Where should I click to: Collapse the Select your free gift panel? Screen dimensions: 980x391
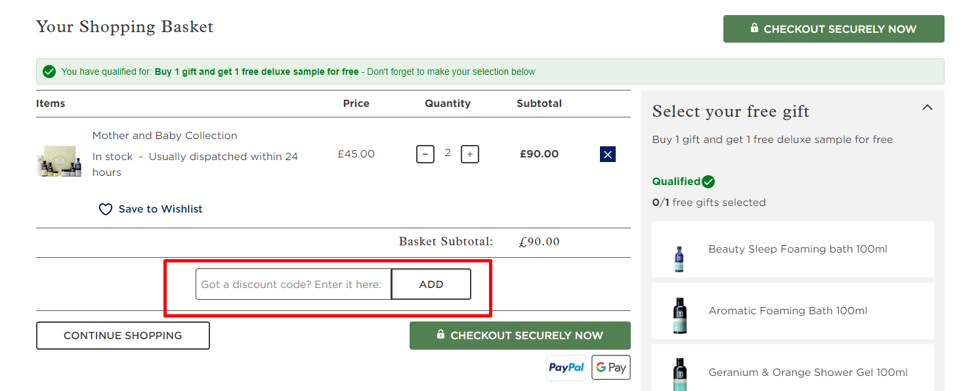(x=927, y=107)
